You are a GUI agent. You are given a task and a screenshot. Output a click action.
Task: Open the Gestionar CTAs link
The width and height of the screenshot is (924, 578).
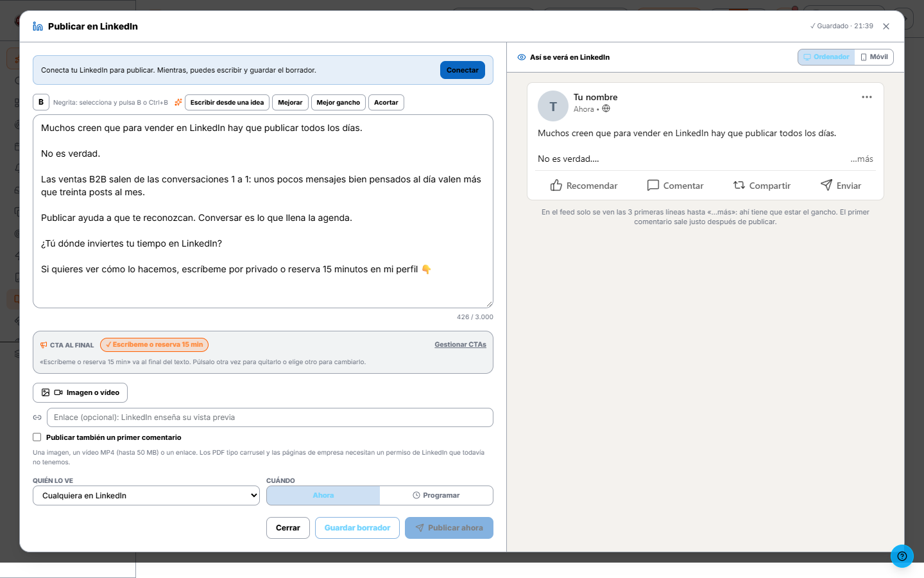[x=460, y=345]
